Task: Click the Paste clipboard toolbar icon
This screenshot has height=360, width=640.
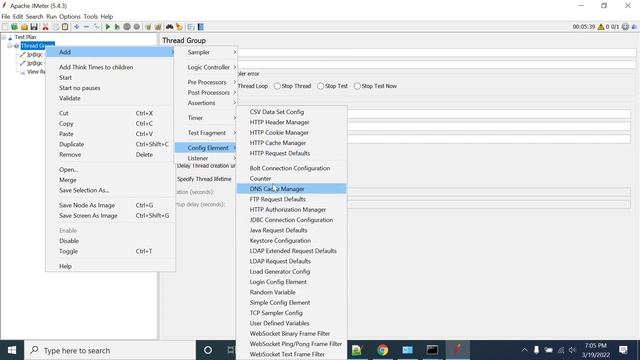Action: pyautogui.click(x=65, y=27)
